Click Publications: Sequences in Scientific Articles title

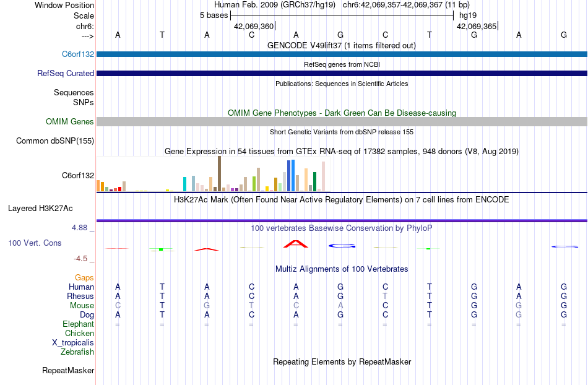click(342, 84)
